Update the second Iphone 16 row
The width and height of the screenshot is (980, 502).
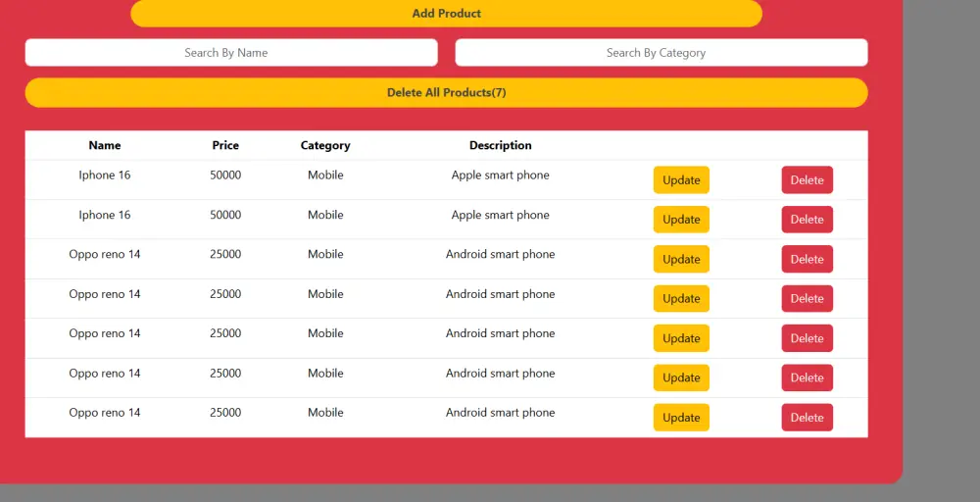tap(681, 220)
